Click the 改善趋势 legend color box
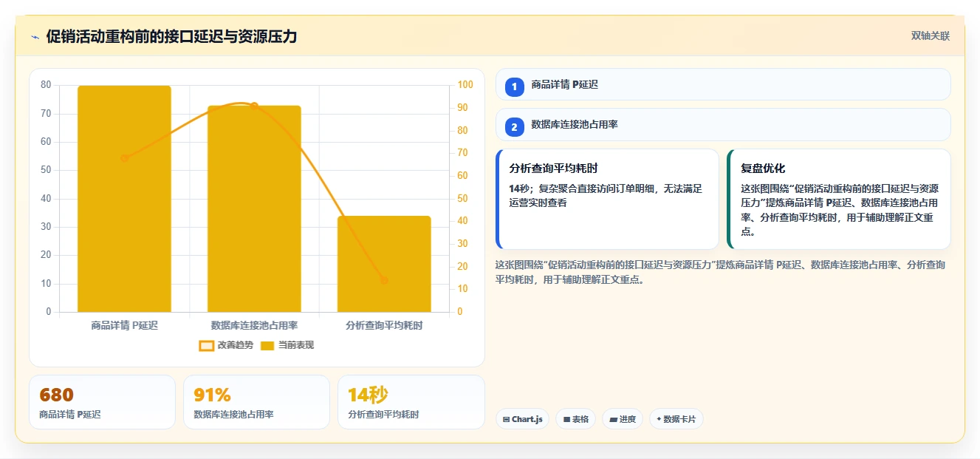Screen dimensions: 980x459 pos(207,345)
